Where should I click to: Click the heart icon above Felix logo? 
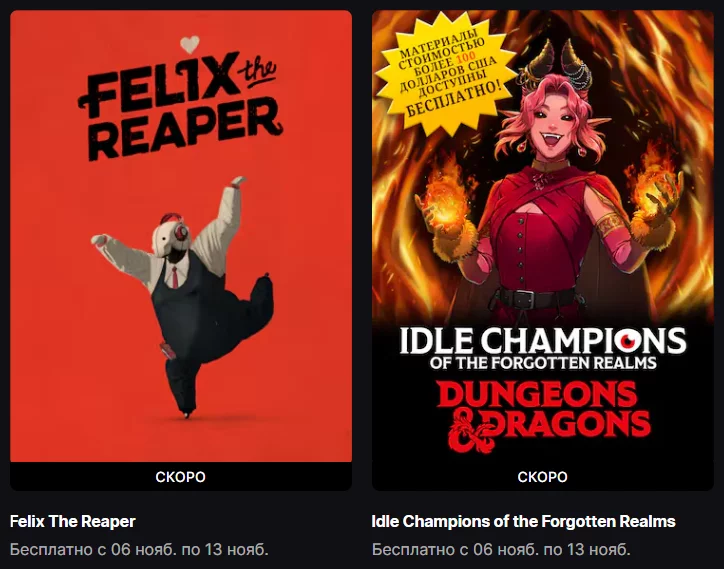(190, 44)
